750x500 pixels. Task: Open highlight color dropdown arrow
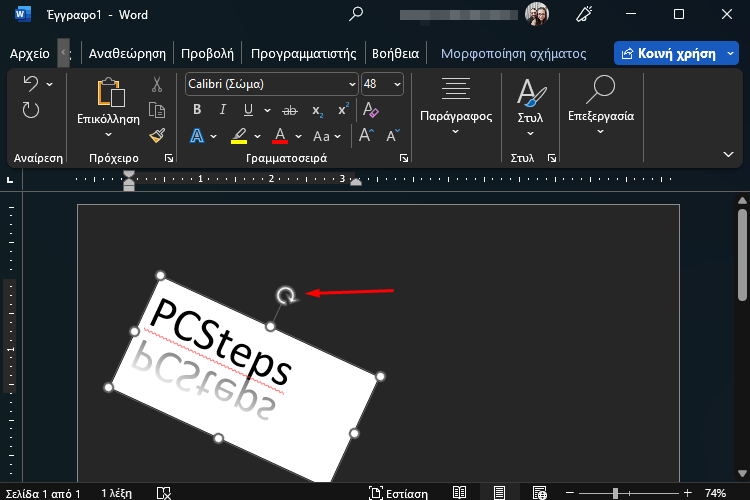(x=257, y=137)
